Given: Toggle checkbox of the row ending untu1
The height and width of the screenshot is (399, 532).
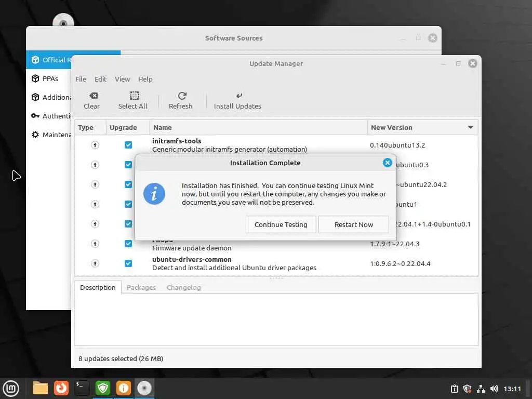Looking at the screenshot, I should tap(128, 204).
